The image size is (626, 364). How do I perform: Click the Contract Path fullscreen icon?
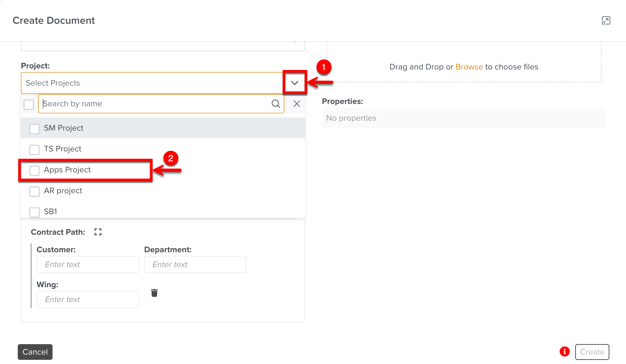pyautogui.click(x=98, y=232)
